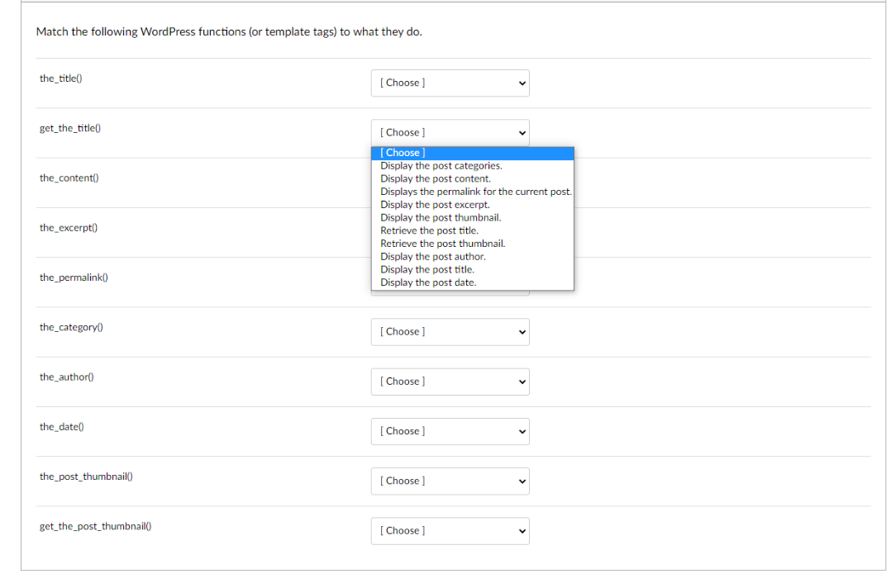Click the the_title() function label

pos(61,78)
